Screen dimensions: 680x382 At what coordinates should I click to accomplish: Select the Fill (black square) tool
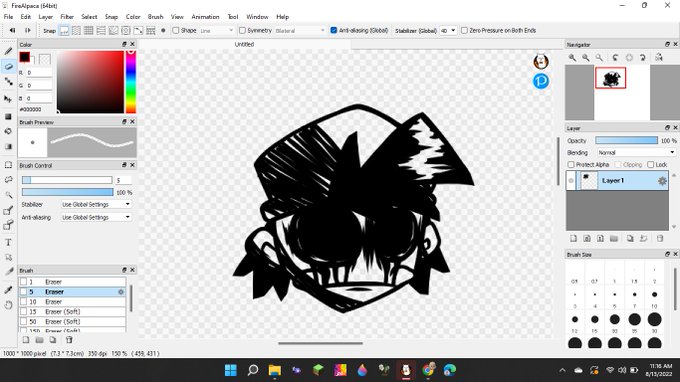tap(8, 116)
